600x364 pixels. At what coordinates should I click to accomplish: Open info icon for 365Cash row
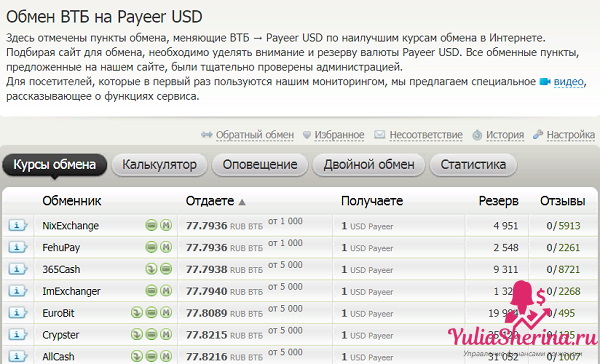coord(17,269)
